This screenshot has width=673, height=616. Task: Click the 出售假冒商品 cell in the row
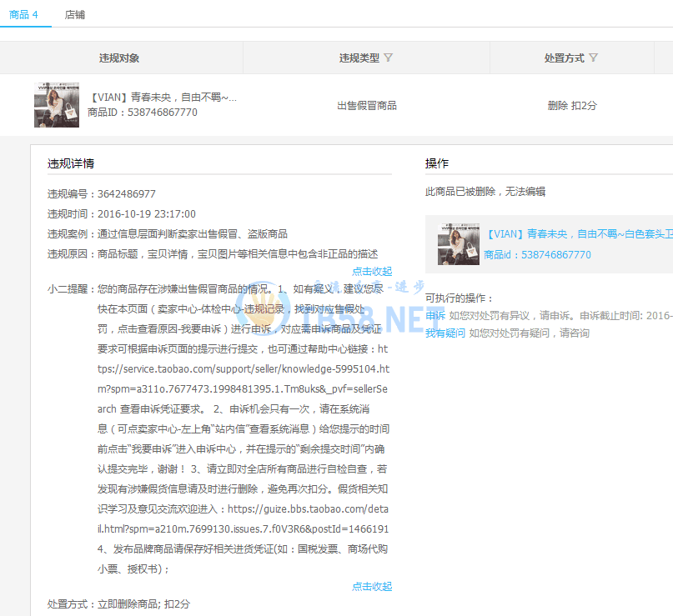click(x=366, y=106)
